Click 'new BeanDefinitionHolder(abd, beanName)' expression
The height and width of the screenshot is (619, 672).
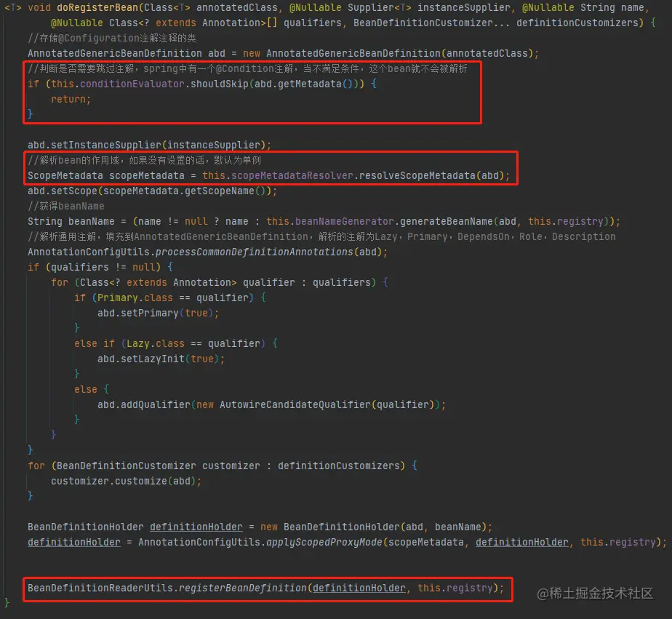tap(373, 527)
